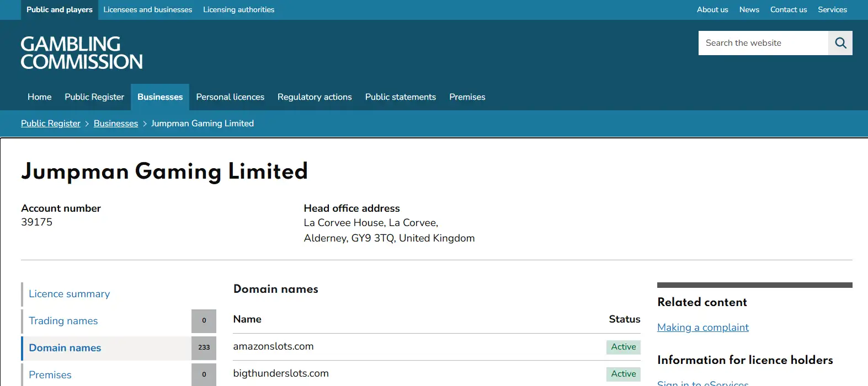Image resolution: width=868 pixels, height=386 pixels.
Task: Click Businesses breadcrumb link
Action: [x=116, y=124]
